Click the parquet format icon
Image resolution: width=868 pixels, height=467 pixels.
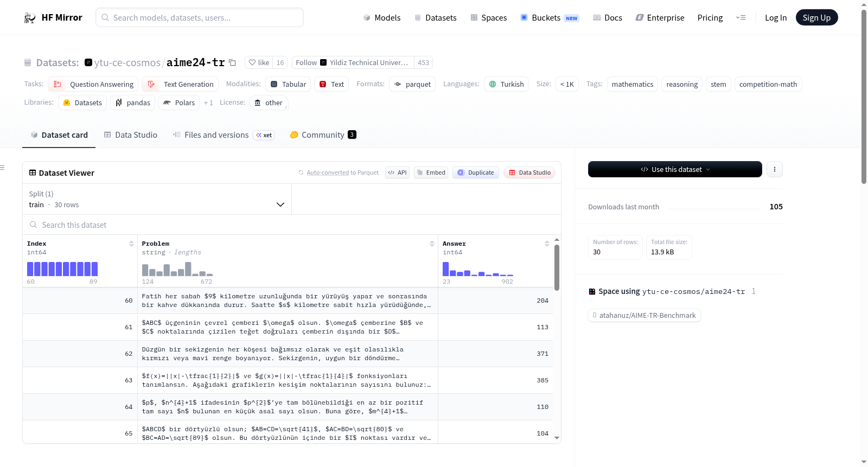coord(398,84)
